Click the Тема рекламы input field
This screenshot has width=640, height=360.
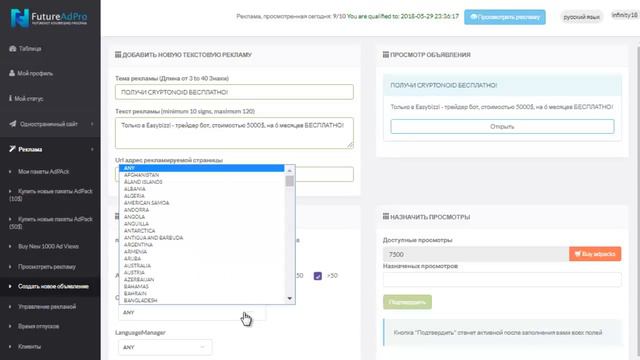[234, 92]
